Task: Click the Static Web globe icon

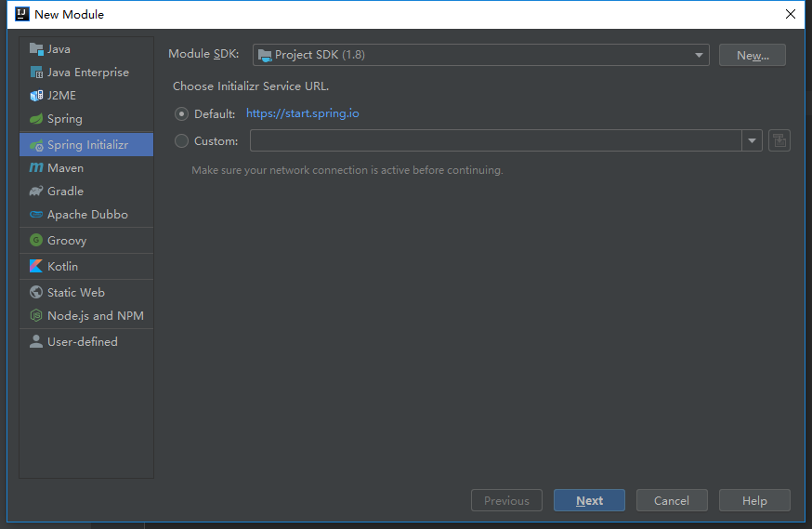Action: point(36,292)
